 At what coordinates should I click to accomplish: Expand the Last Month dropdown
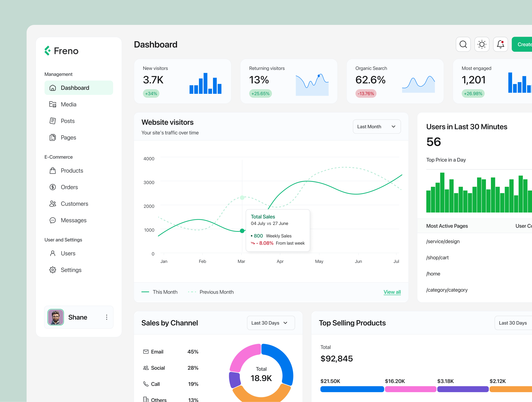(377, 127)
